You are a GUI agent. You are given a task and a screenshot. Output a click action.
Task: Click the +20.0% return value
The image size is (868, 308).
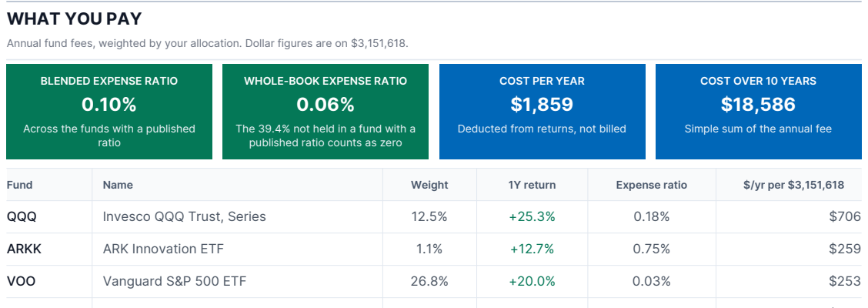tap(532, 281)
